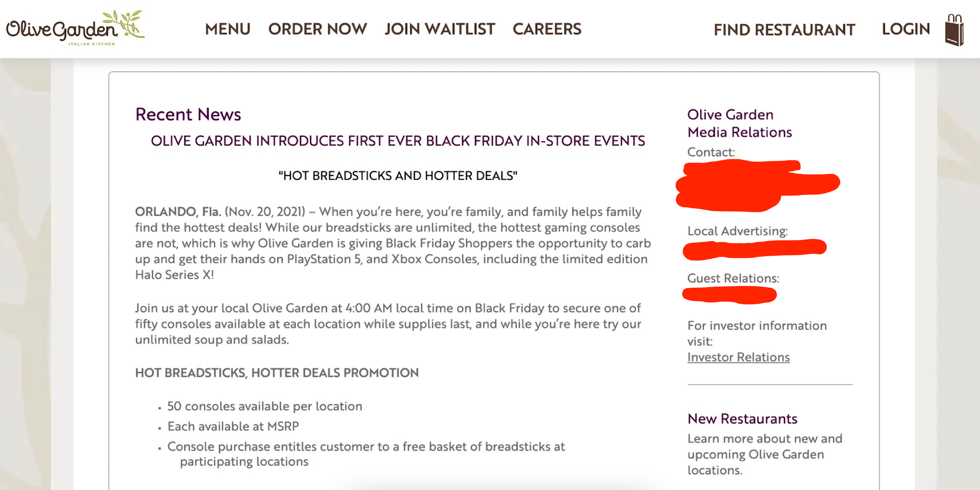Open the CAREERS page
The width and height of the screenshot is (980, 490).
[547, 29]
